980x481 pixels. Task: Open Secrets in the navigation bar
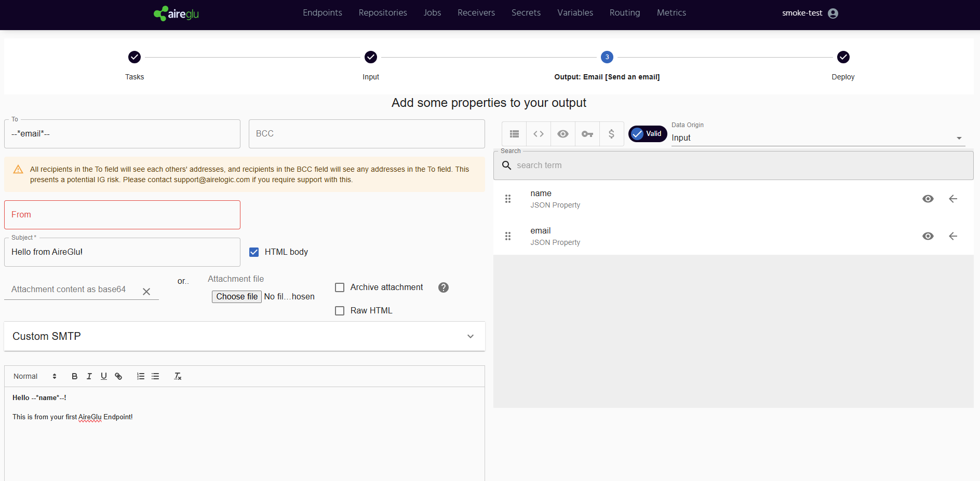[526, 12]
